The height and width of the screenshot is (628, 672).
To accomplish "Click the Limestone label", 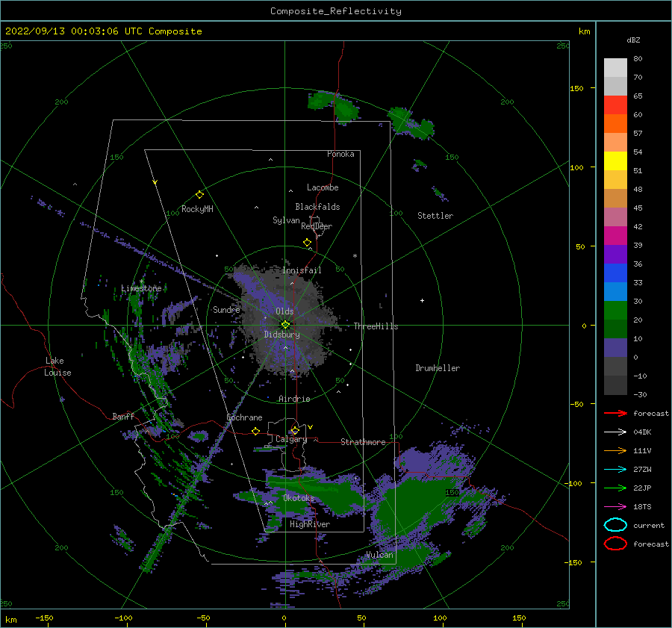I will click(141, 288).
